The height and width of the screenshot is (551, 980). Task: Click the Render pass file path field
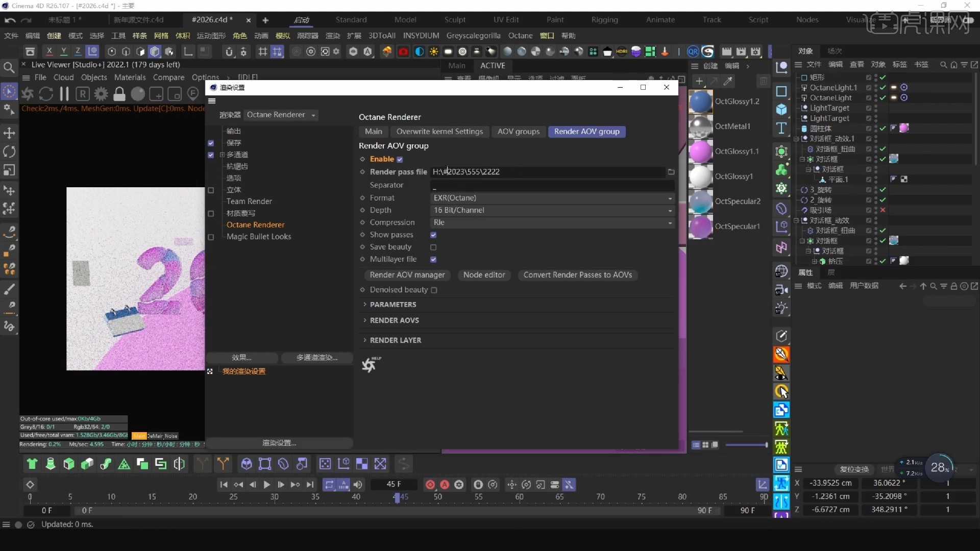pos(548,172)
